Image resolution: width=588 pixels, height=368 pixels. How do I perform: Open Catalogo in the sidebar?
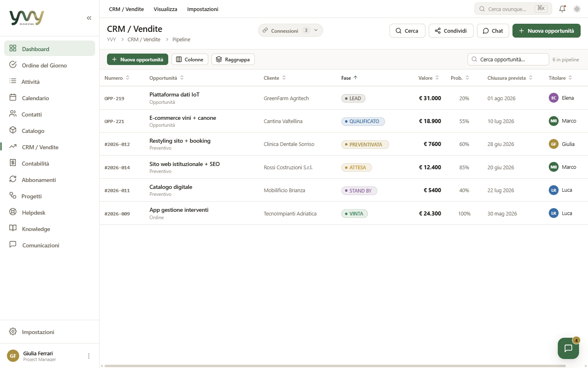tap(49, 130)
